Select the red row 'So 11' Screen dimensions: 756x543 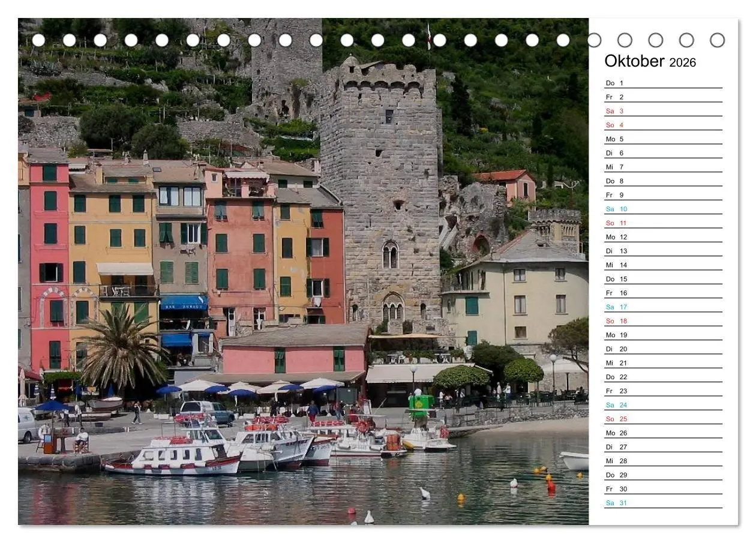663,223
